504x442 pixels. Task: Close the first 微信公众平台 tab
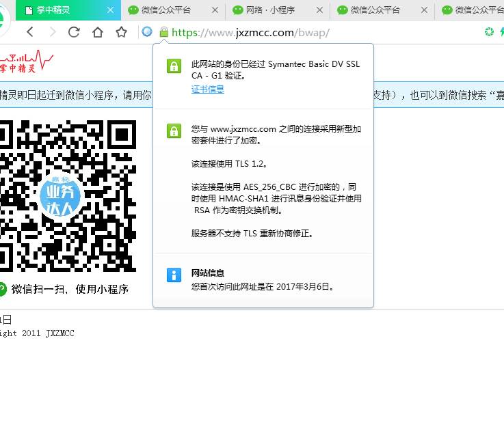pyautogui.click(x=215, y=10)
